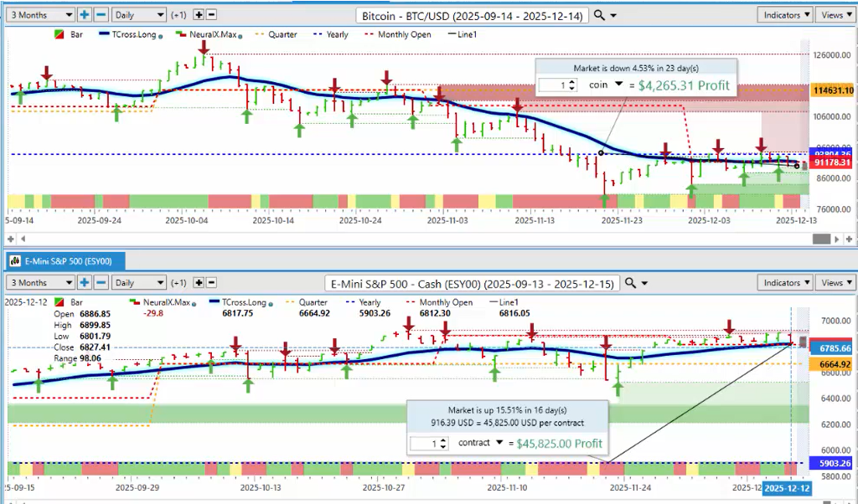The width and height of the screenshot is (858, 504).
Task: Increase contract quantity with stepper arrow
Action: click(x=442, y=438)
